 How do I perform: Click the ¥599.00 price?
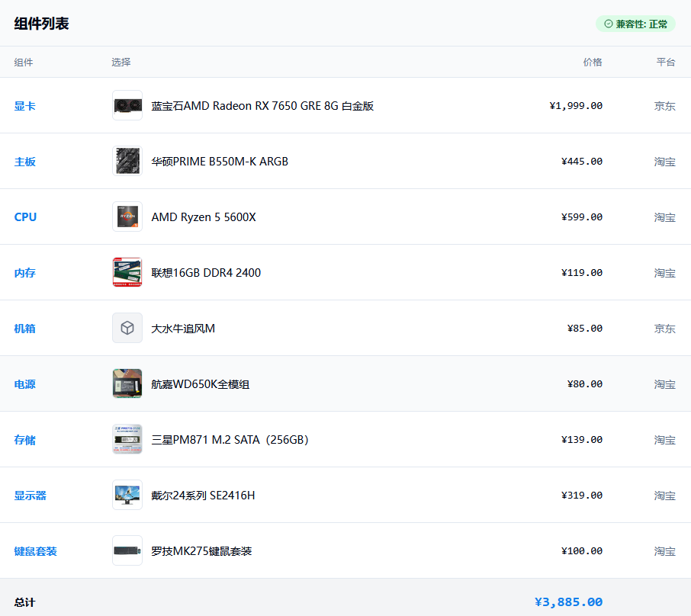pyautogui.click(x=582, y=217)
